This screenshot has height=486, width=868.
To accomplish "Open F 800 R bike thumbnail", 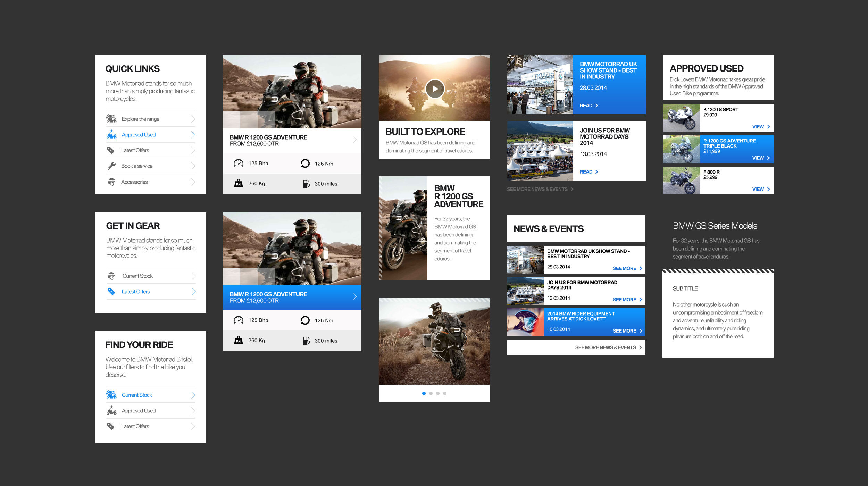I will coord(682,181).
